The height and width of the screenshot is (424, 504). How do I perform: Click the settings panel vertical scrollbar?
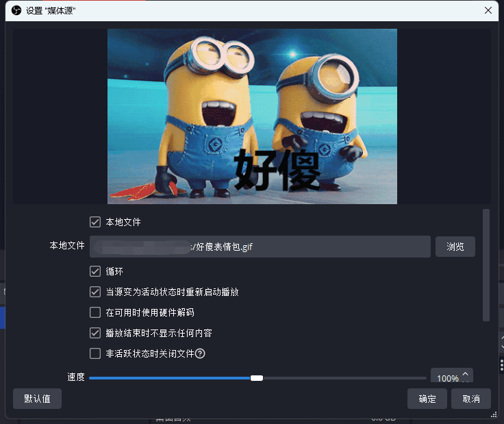click(x=486, y=265)
